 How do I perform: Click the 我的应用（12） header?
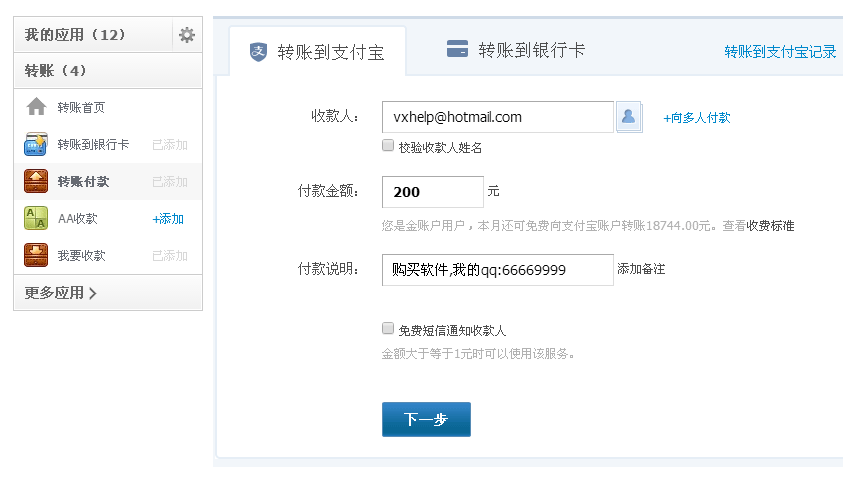tap(75, 35)
